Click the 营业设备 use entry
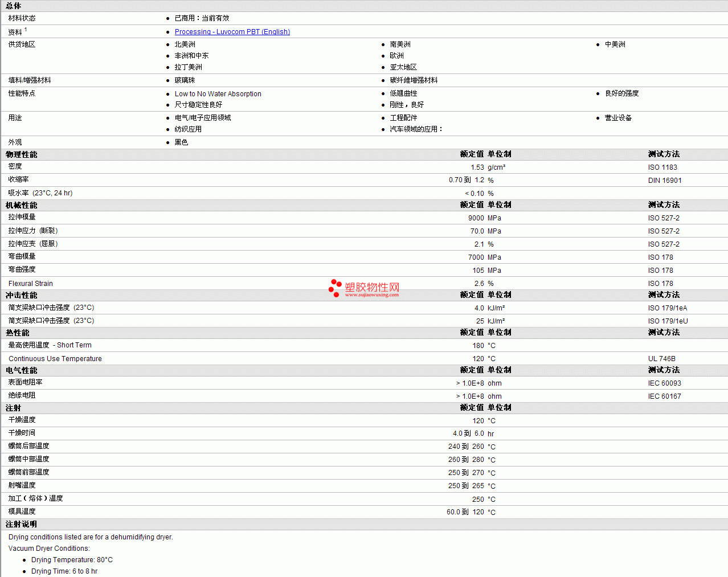This screenshot has width=728, height=577. pyautogui.click(x=619, y=118)
